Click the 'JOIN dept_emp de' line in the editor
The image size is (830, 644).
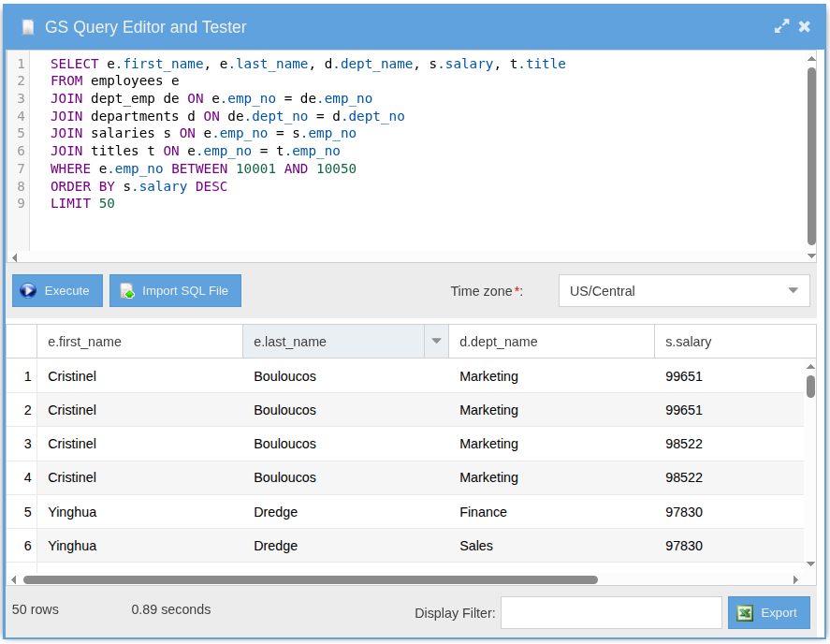click(x=211, y=98)
